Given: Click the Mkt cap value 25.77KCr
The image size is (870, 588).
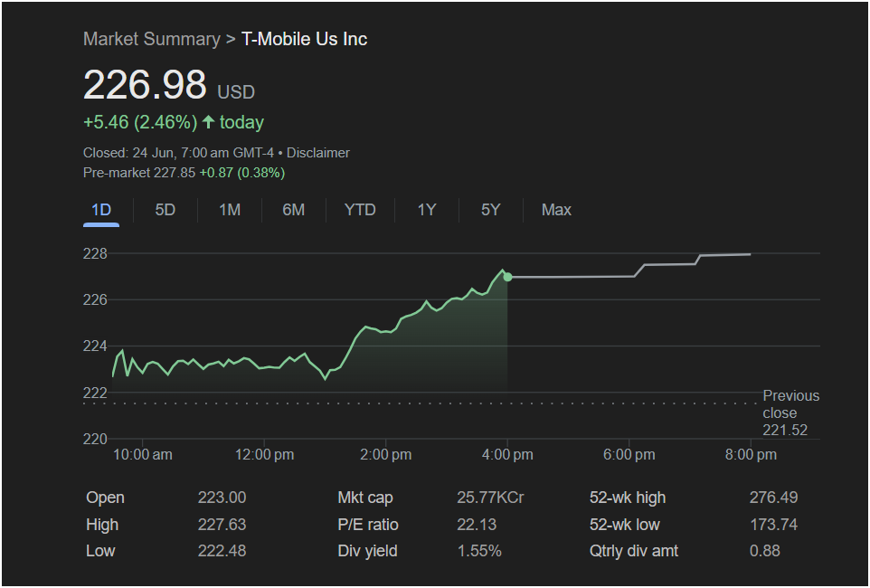Looking at the screenshot, I should click(490, 498).
